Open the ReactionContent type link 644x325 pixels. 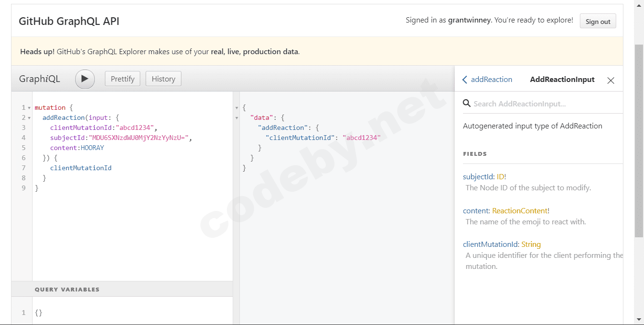click(x=520, y=211)
